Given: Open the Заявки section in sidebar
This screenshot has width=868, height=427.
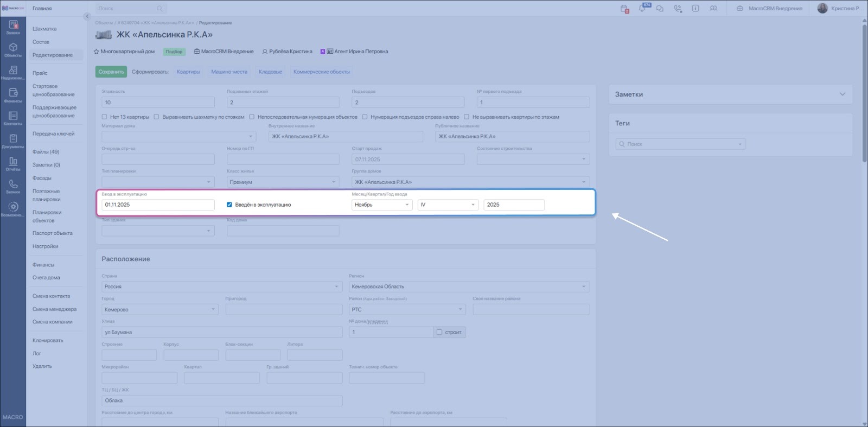Looking at the screenshot, I should pos(13,27).
